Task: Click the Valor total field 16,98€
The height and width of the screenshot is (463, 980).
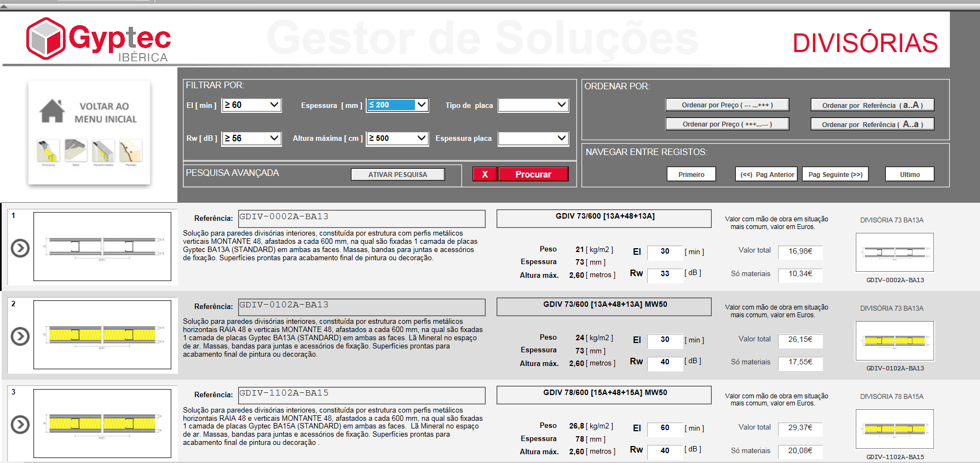Action: 800,251
